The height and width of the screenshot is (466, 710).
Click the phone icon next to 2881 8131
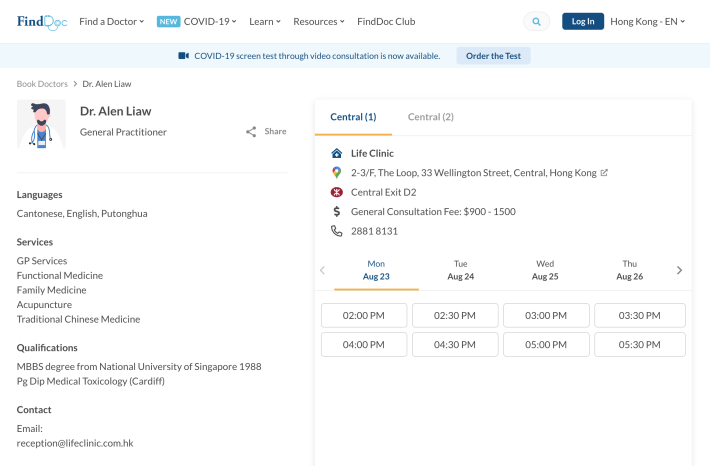337,231
